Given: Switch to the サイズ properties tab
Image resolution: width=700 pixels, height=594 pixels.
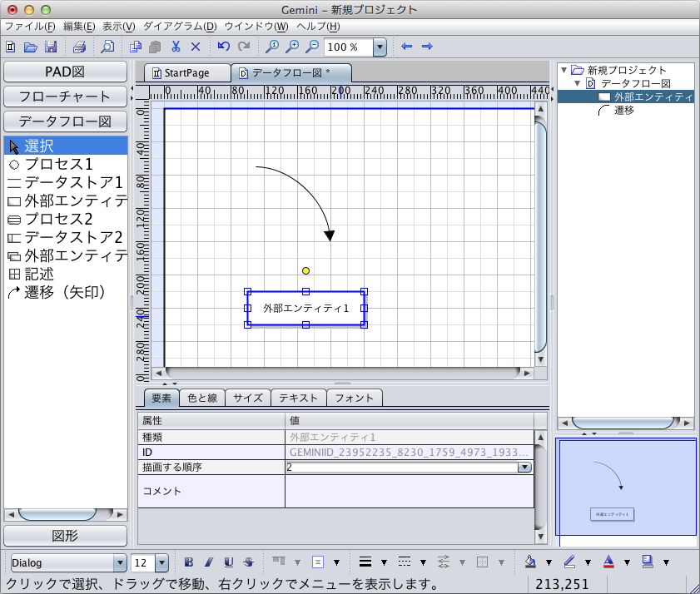Looking at the screenshot, I should click(x=248, y=398).
